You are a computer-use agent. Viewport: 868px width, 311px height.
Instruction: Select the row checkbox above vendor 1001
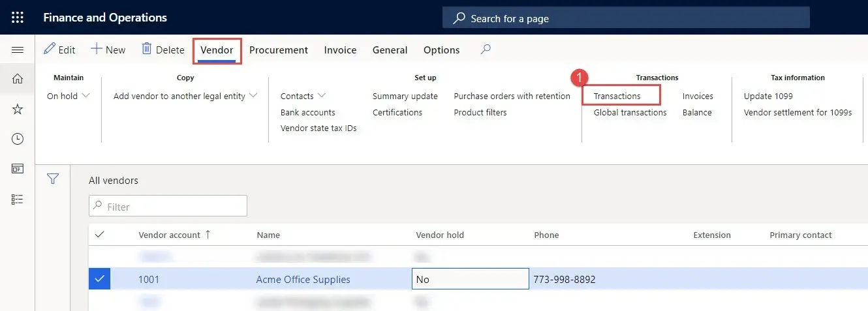100,257
